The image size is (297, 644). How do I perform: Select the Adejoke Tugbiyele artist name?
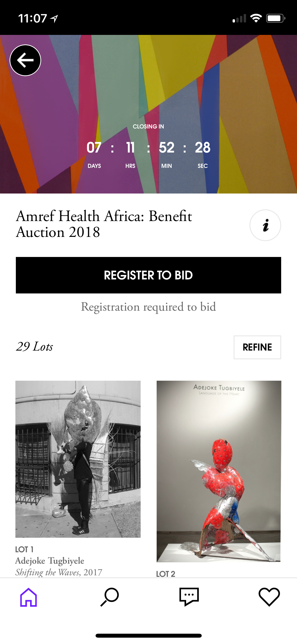(x=50, y=561)
